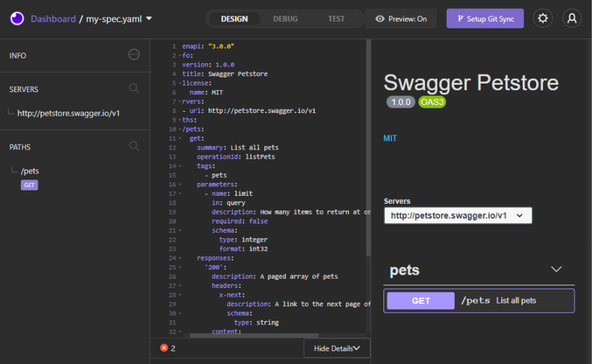The height and width of the screenshot is (364, 592).
Task: Open the INFO section options menu
Action: [134, 54]
